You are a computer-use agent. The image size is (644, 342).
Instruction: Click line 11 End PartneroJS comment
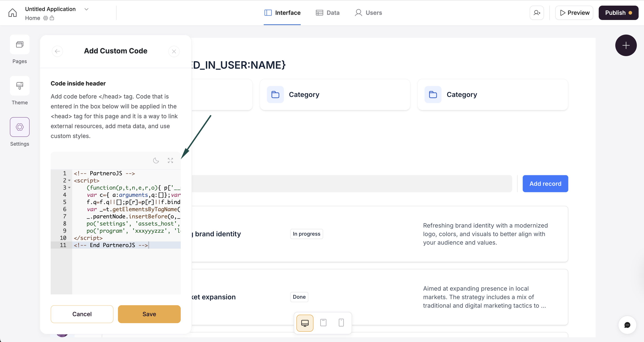click(x=111, y=245)
